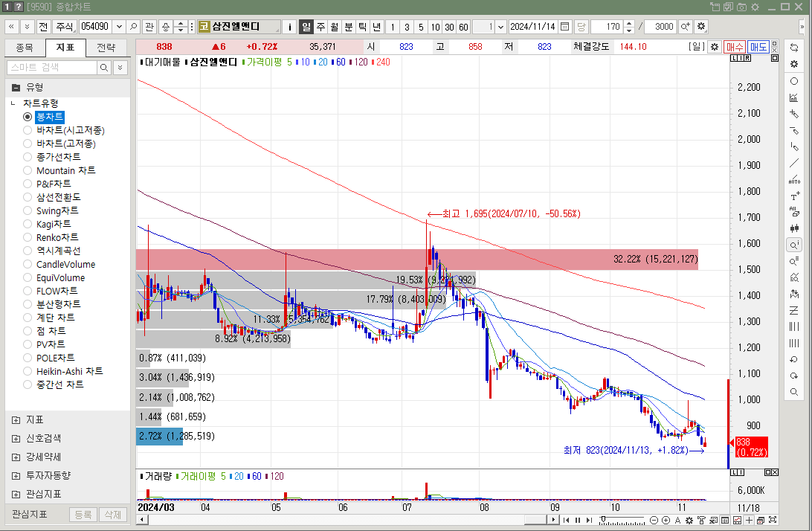Click the candlestick icon in right toolbar
This screenshot has width=812, height=531.
(794, 228)
